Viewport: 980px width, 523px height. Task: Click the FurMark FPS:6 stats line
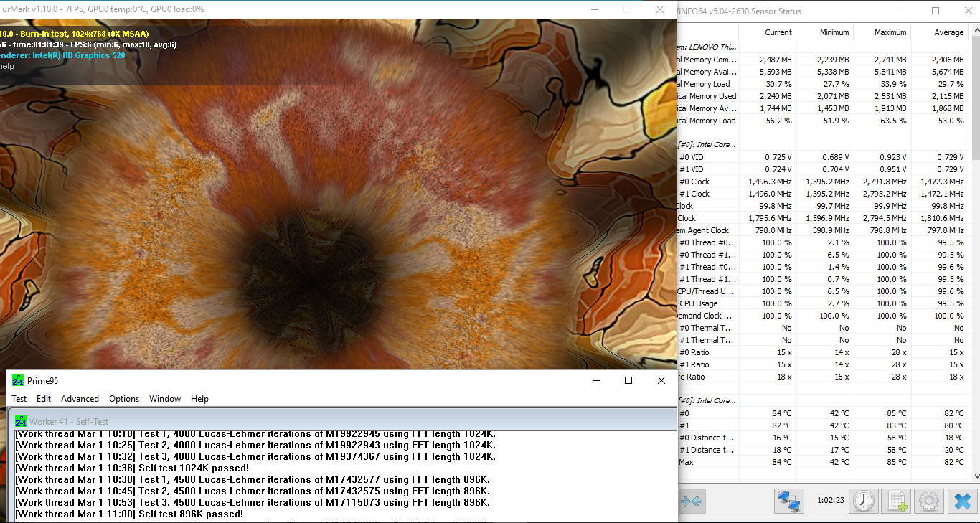tap(88, 44)
